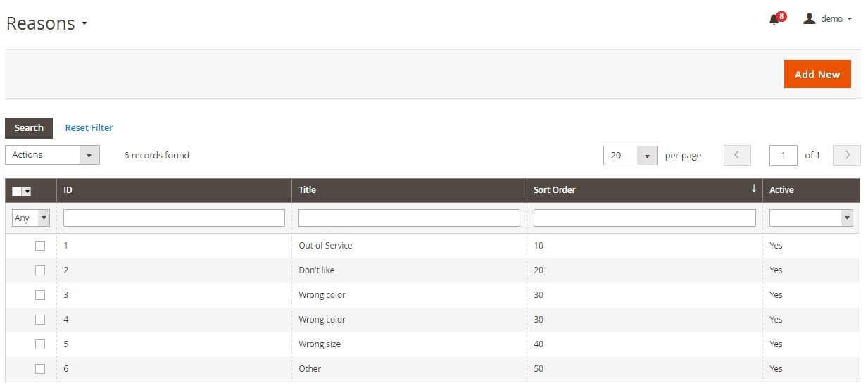Viewport: 868px width, 388px height.
Task: Check the box for Wrong size row
Action: point(40,344)
